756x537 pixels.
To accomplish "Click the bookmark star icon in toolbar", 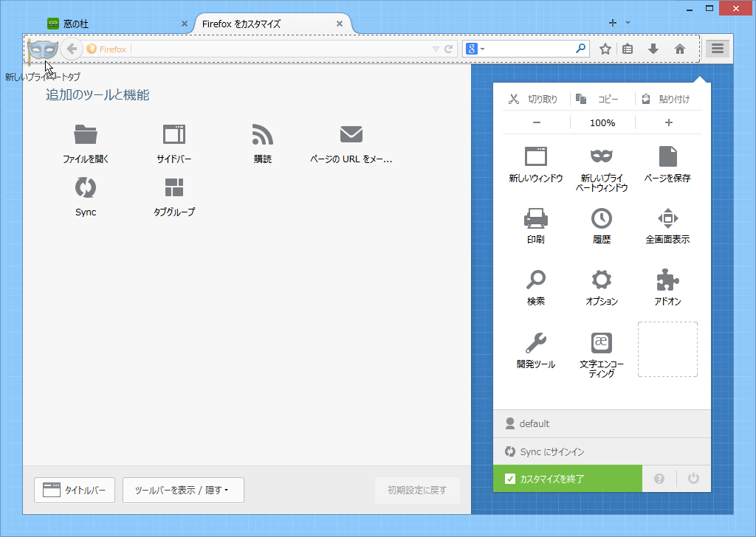I will point(605,49).
